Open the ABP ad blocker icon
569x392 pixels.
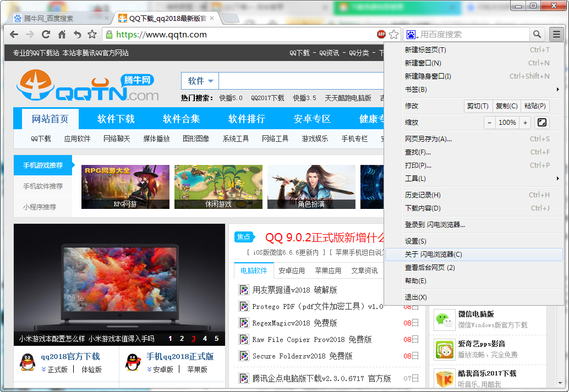click(x=381, y=35)
